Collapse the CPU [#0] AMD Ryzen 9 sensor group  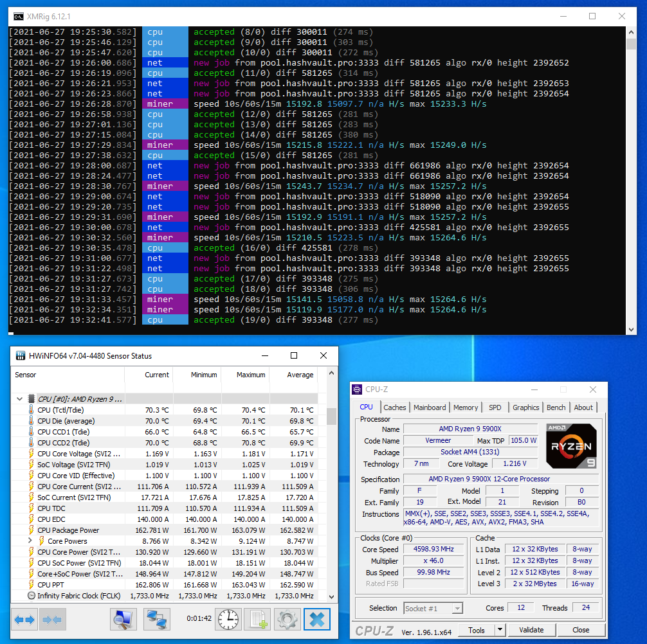pyautogui.click(x=19, y=398)
